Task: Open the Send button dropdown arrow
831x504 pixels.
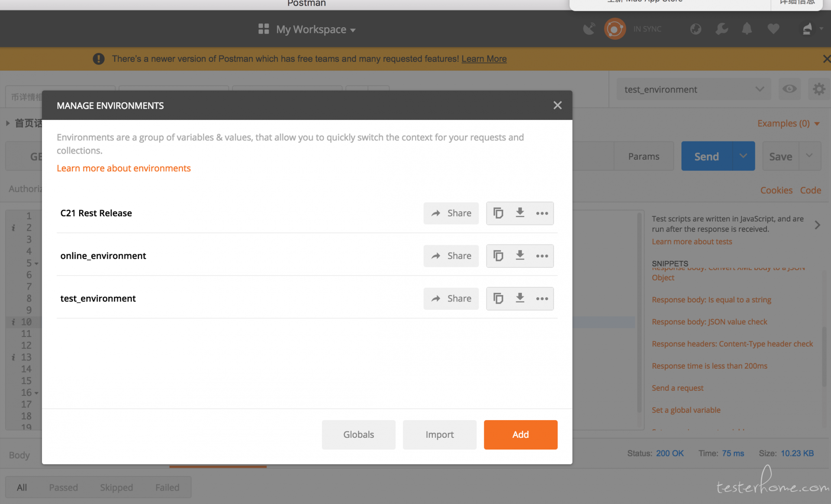Action: (x=743, y=156)
